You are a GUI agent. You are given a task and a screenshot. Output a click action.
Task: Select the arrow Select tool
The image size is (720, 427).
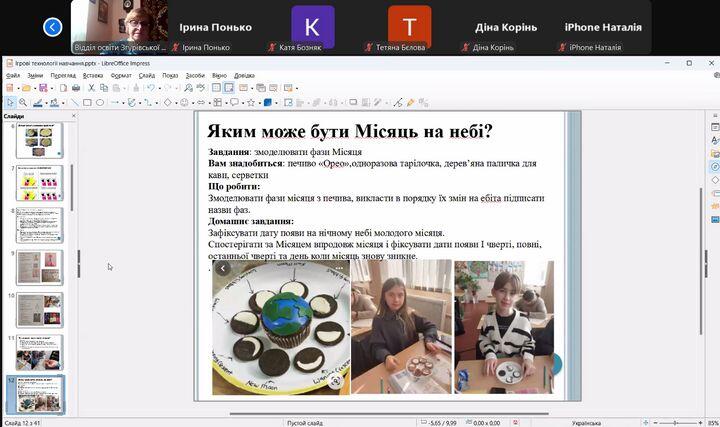10,102
